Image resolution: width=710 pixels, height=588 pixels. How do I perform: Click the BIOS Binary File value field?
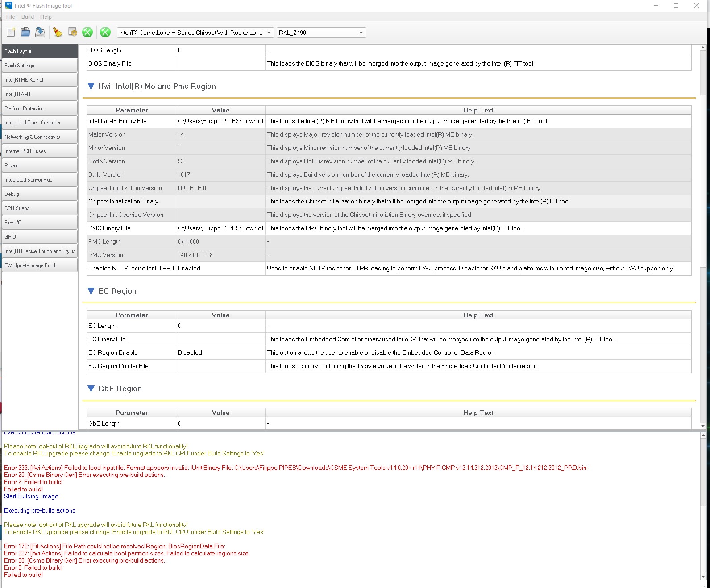[220, 64]
